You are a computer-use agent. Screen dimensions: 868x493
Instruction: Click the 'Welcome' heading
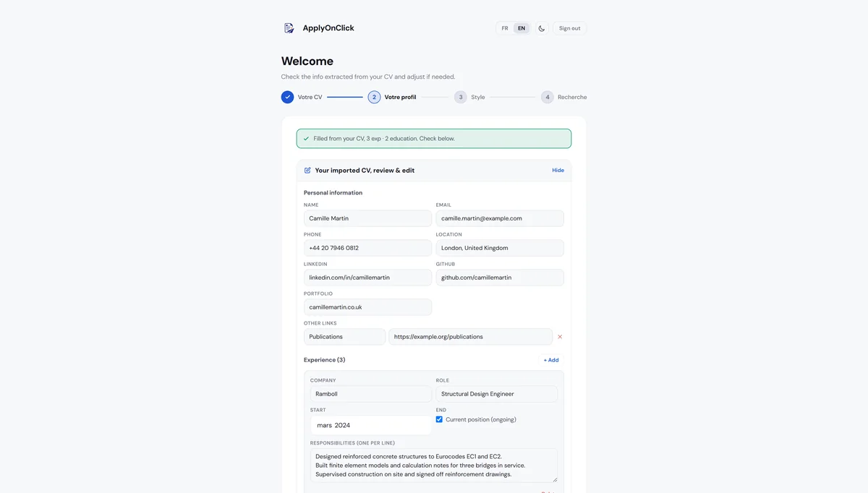coord(307,61)
